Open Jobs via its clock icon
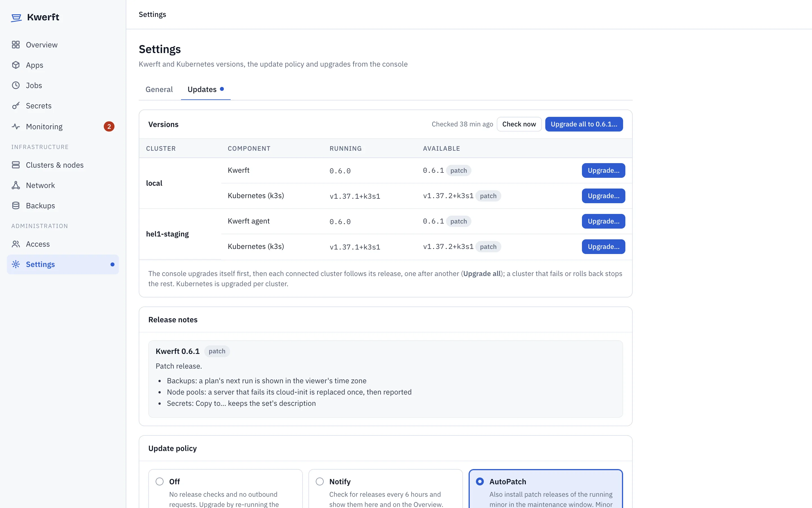 [x=16, y=85]
